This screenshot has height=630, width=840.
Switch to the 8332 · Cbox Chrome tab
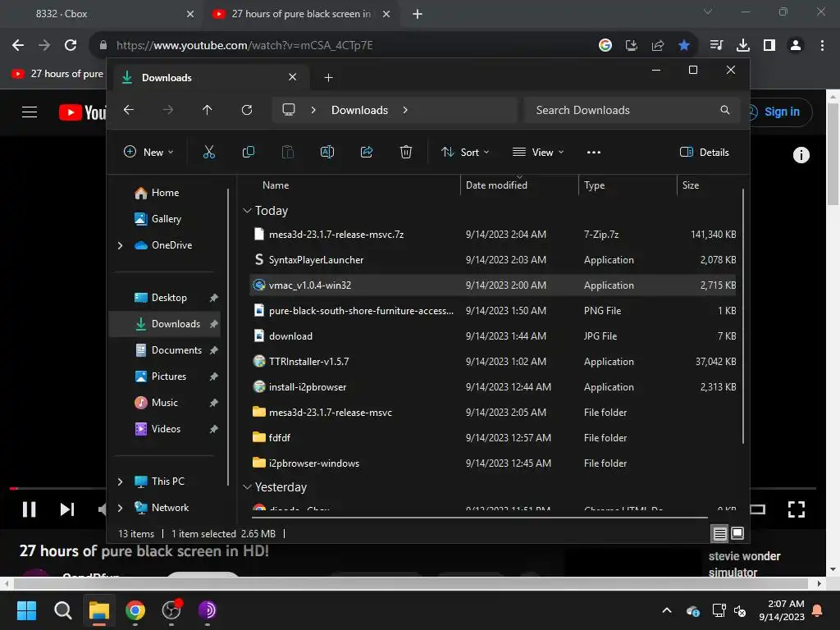coord(102,14)
